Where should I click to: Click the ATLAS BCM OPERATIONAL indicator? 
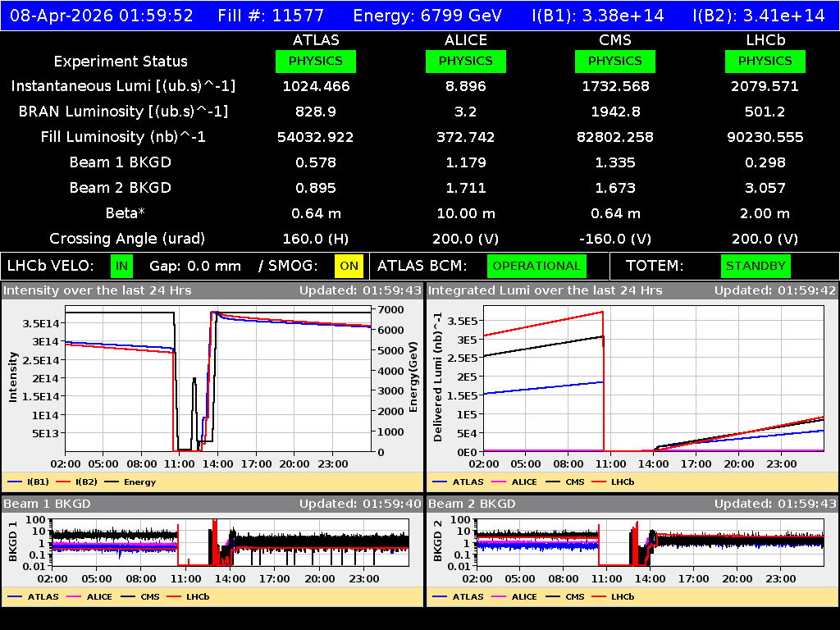[x=536, y=266]
